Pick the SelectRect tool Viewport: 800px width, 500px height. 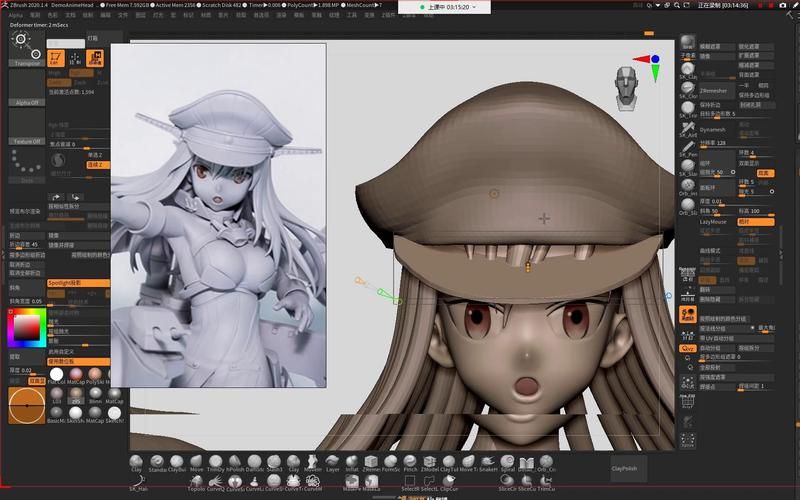pyautogui.click(x=410, y=483)
